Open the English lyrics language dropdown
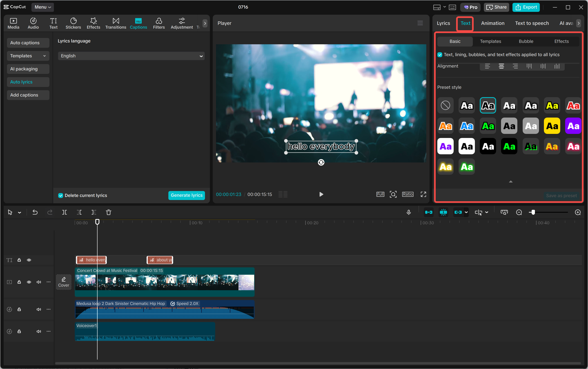This screenshot has height=369, width=588. coord(131,56)
